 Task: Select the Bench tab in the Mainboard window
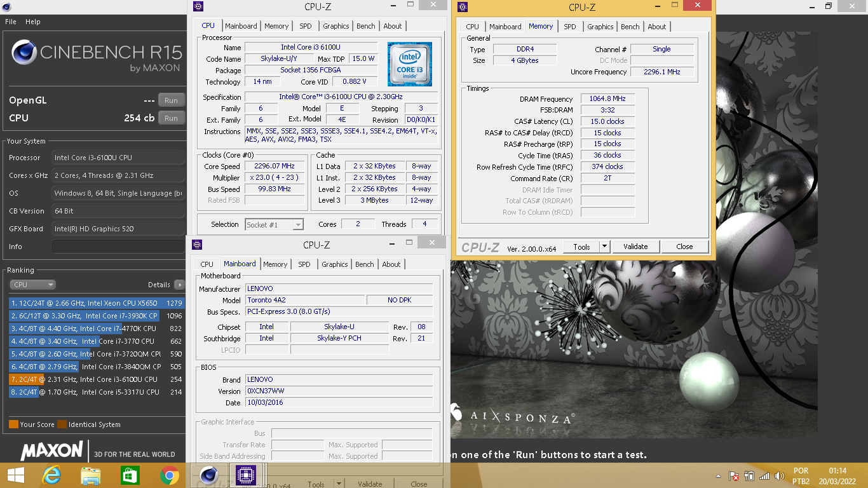coord(365,264)
